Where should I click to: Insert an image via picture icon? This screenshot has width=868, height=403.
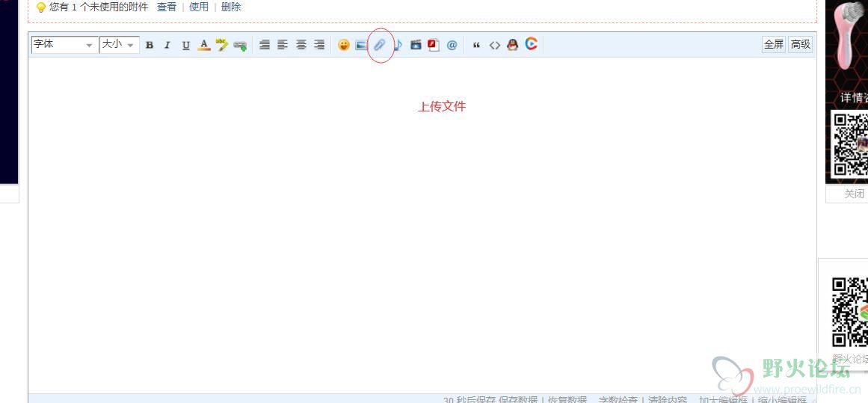tap(362, 46)
